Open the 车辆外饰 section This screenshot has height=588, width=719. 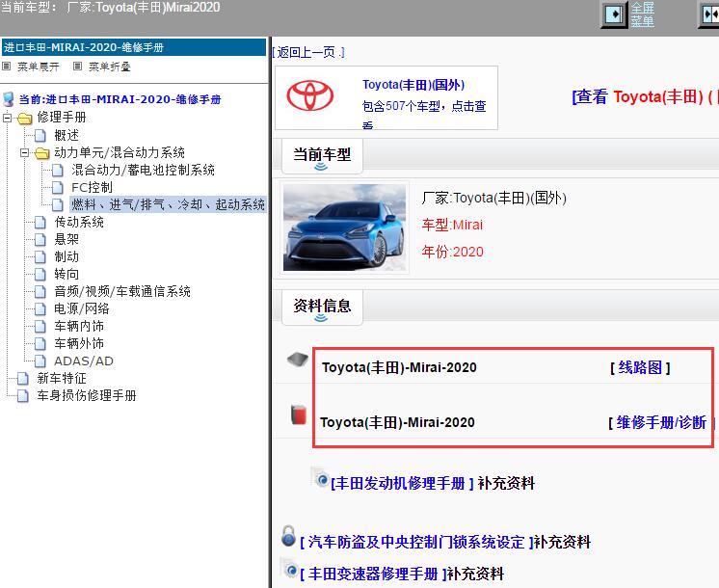pyautogui.click(x=79, y=343)
